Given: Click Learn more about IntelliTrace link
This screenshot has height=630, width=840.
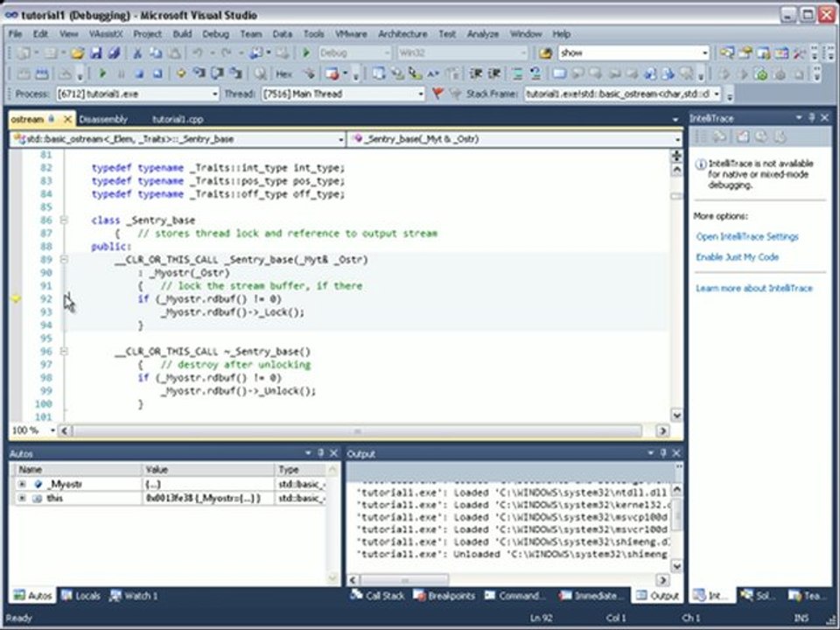Looking at the screenshot, I should pos(753,288).
